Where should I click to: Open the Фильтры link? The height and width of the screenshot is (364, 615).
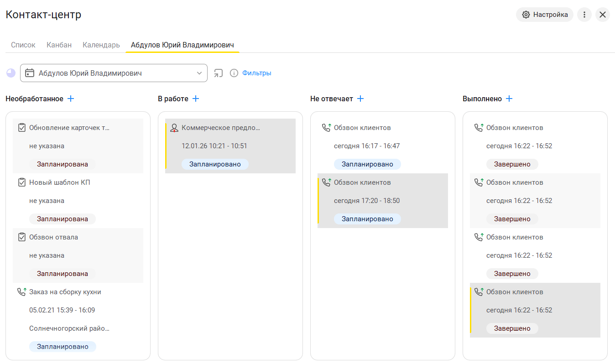coord(256,73)
